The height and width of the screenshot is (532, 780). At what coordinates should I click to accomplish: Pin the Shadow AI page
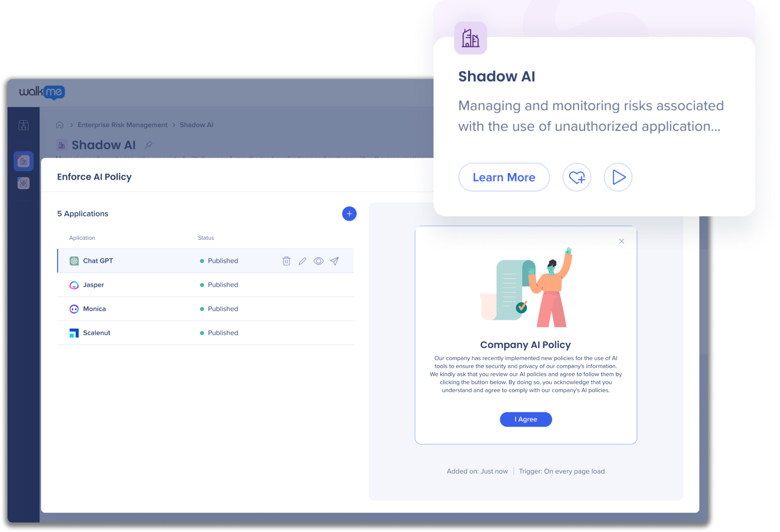149,145
